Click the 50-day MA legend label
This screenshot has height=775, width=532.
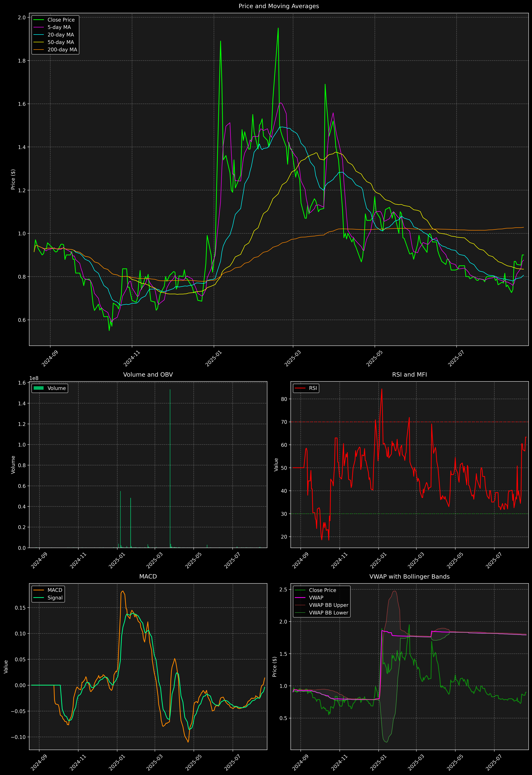[61, 42]
